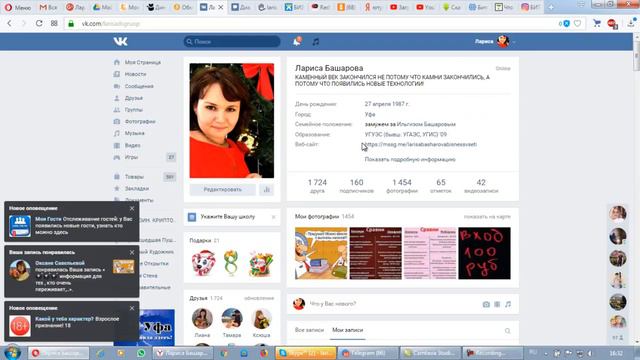Click Показать подробную информацию
The width and height of the screenshot is (640, 360).
click(x=410, y=160)
